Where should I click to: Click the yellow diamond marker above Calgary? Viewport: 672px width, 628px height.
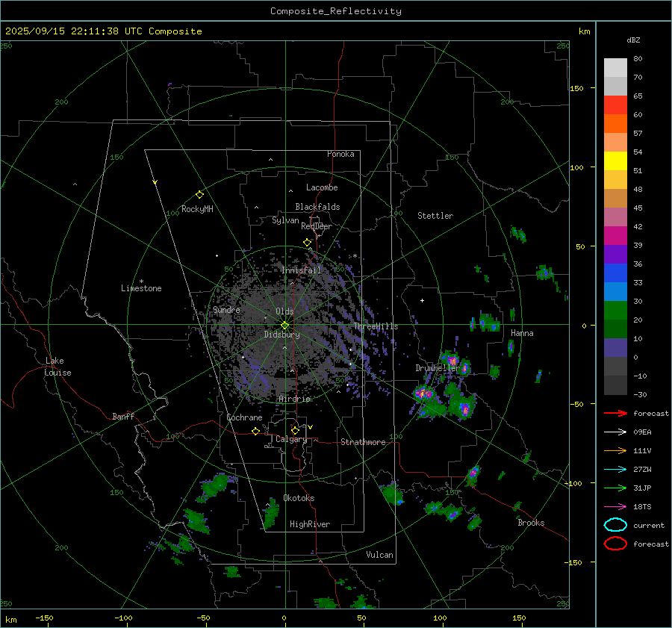click(295, 430)
